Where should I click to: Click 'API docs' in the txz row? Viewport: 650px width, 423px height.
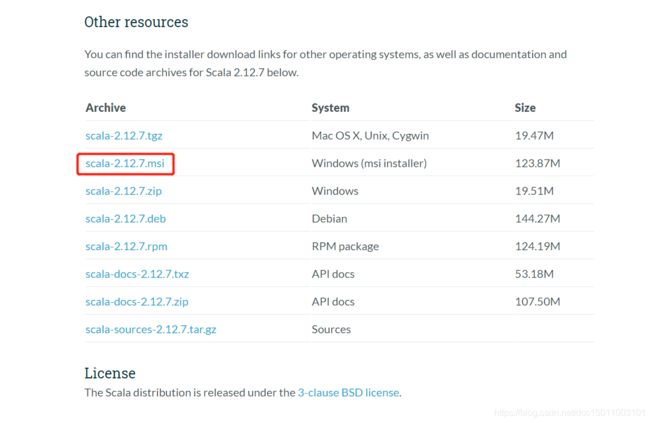coord(333,274)
